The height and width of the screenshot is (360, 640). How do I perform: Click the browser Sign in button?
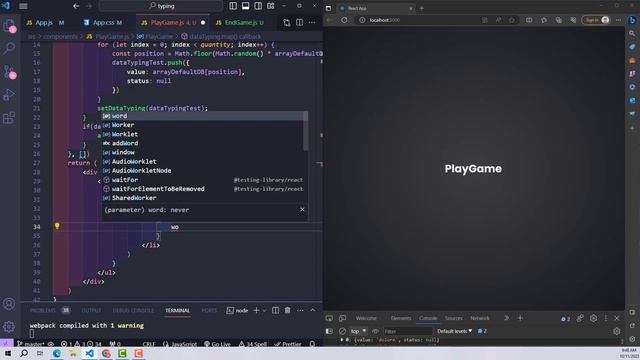[x=596, y=20]
